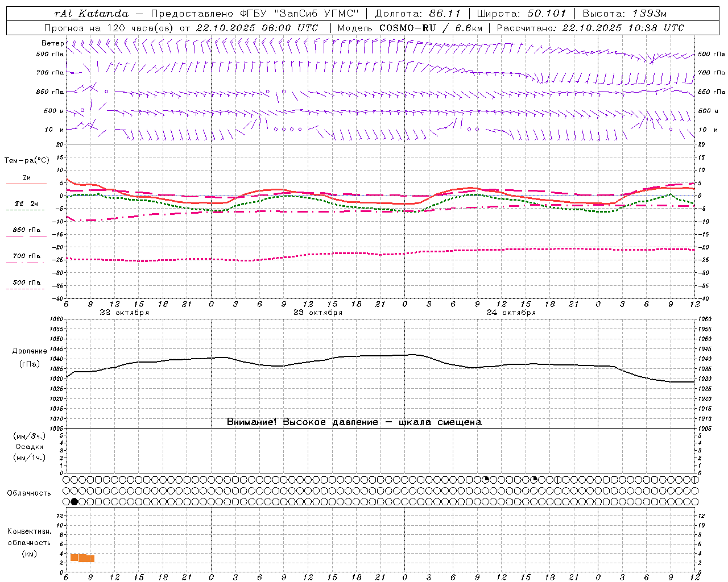
Task: Click the 24 октября date label
Action: [x=511, y=312]
